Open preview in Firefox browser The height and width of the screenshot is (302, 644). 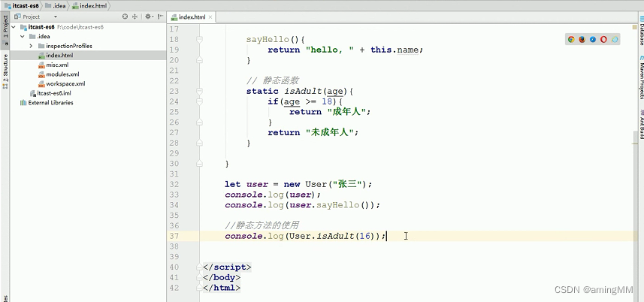(582, 39)
